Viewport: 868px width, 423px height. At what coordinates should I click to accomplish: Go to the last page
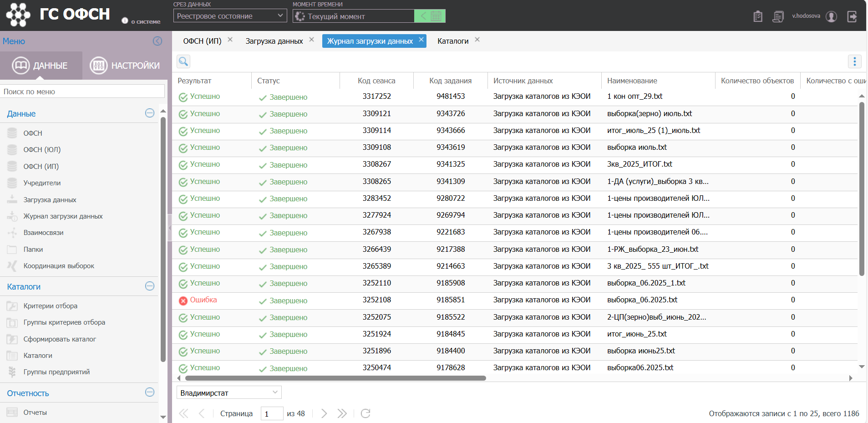pyautogui.click(x=342, y=413)
